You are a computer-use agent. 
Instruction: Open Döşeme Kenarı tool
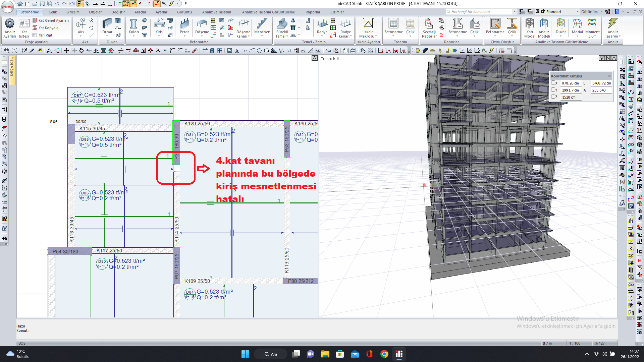pos(243,28)
